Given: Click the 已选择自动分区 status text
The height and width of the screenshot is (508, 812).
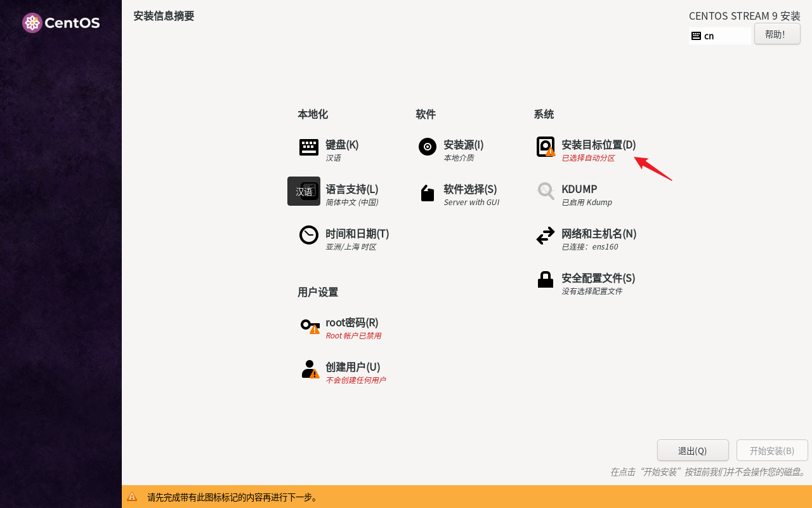Looking at the screenshot, I should 588,158.
